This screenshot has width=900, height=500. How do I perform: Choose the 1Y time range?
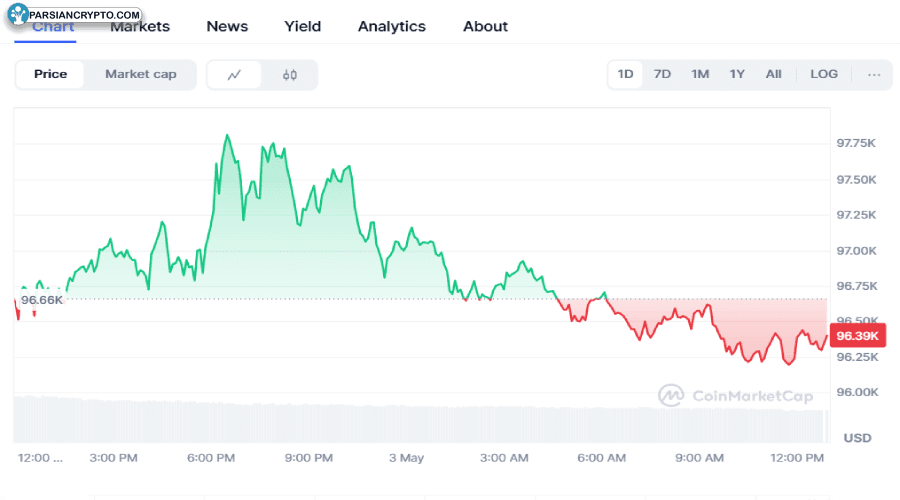point(737,74)
